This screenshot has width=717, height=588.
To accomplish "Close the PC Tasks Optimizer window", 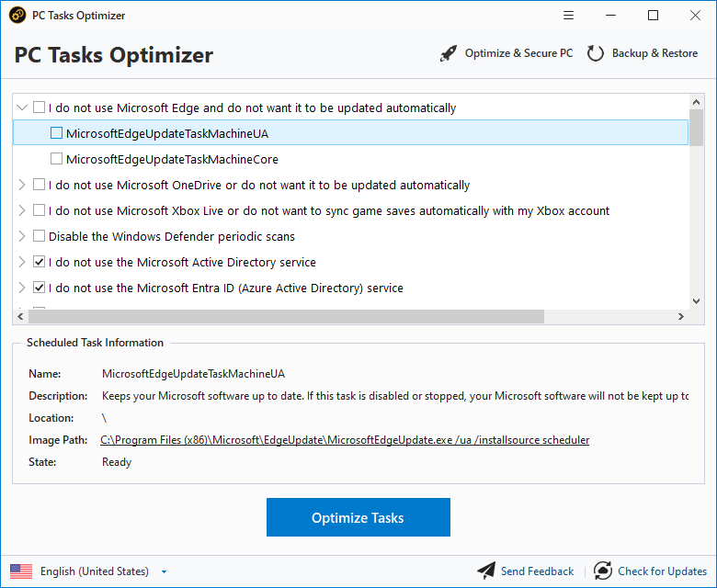I will tap(695, 15).
